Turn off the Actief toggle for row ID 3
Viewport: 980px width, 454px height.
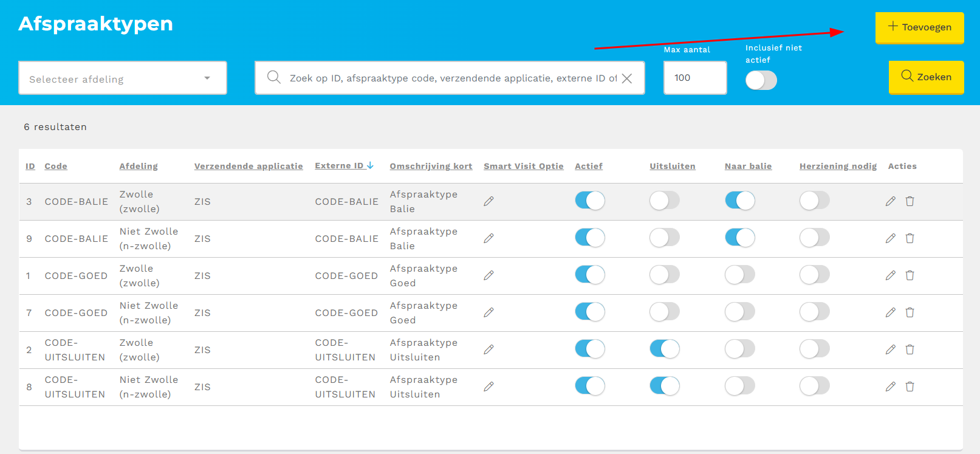click(x=589, y=201)
